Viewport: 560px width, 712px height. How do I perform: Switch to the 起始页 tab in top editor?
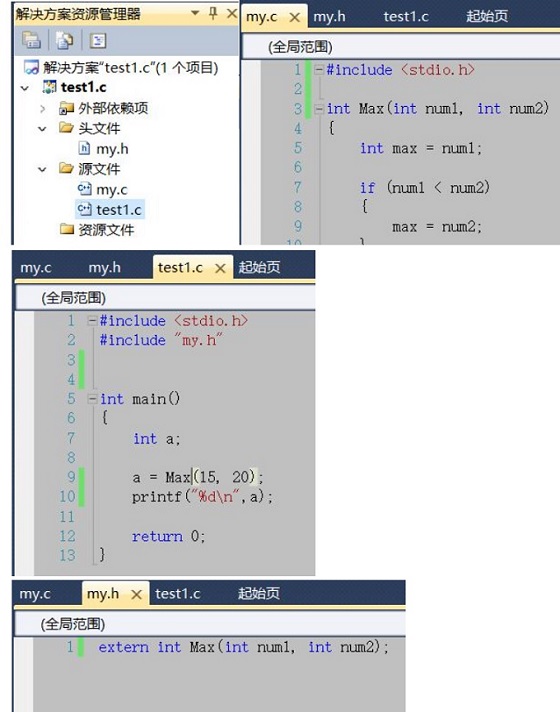point(486,17)
